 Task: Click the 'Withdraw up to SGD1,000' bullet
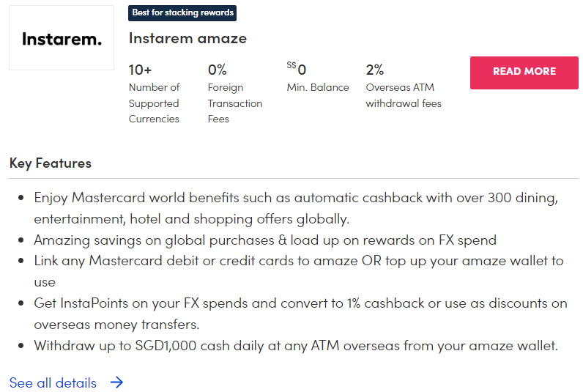(x=296, y=345)
